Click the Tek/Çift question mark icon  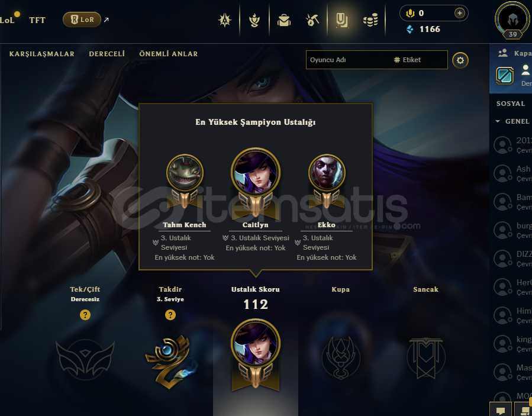point(85,315)
